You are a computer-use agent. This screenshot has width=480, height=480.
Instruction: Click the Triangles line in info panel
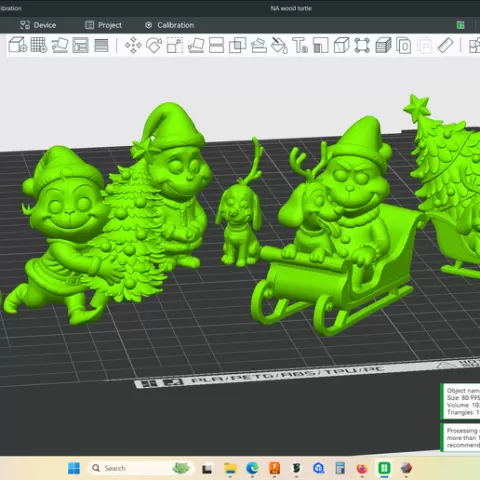[x=463, y=412]
